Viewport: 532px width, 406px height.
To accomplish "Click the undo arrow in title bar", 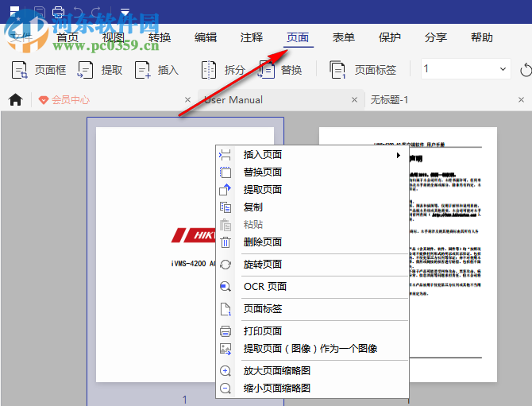I will pos(78,12).
